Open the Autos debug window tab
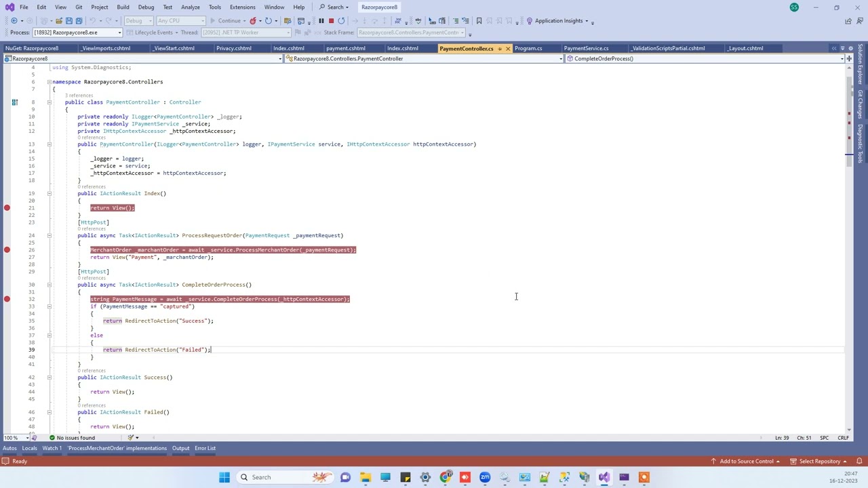 click(x=9, y=448)
